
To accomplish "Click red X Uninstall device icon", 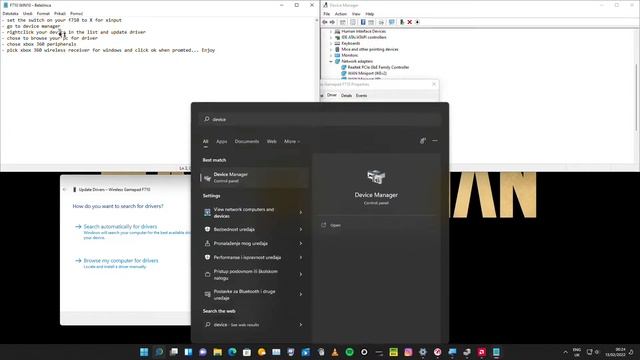I will coord(410,22).
